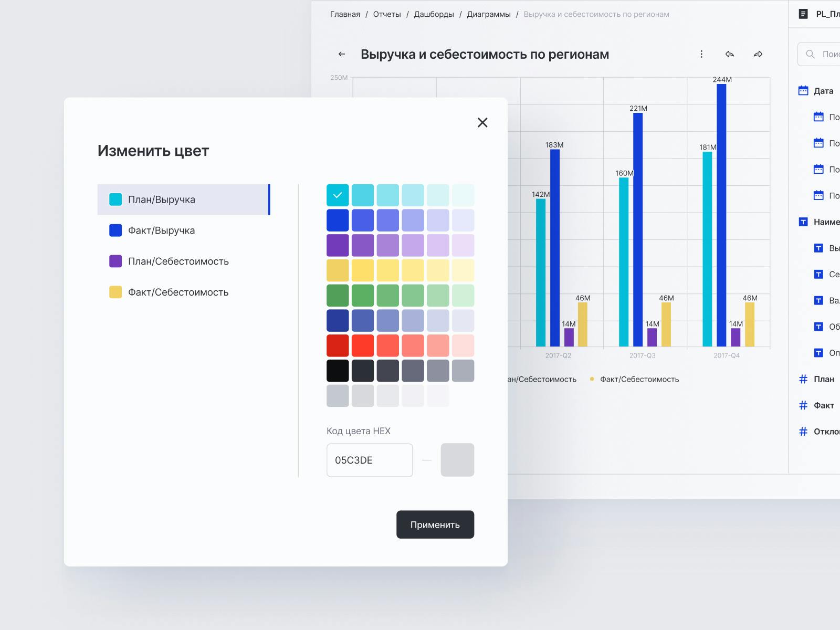
Task: Click the undo arrow icon in chart header
Action: 730,54
